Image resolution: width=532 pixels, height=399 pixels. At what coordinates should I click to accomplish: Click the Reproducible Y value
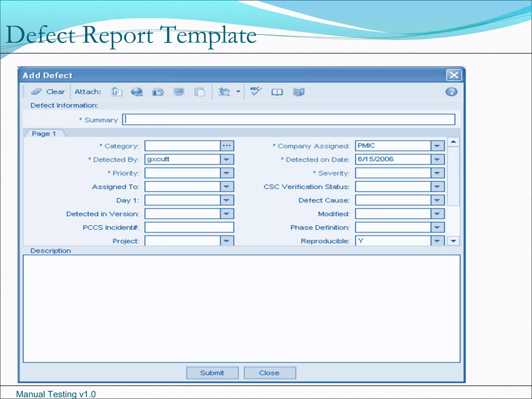click(361, 241)
